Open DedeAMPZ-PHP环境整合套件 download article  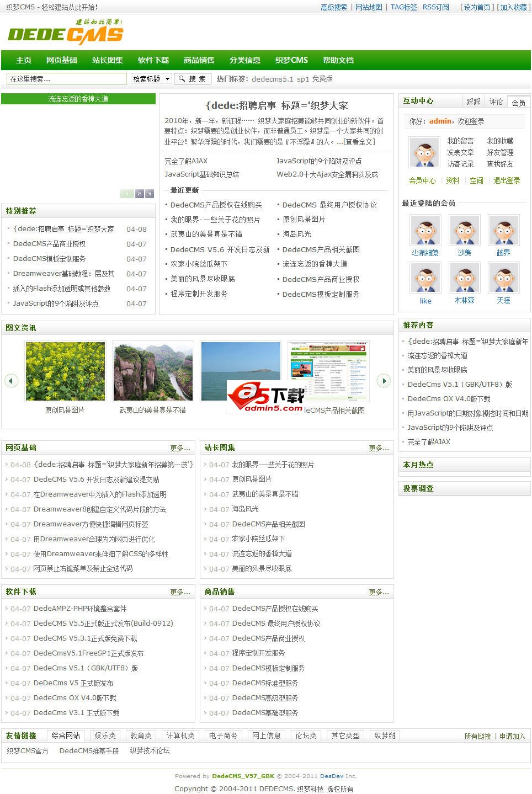click(80, 609)
